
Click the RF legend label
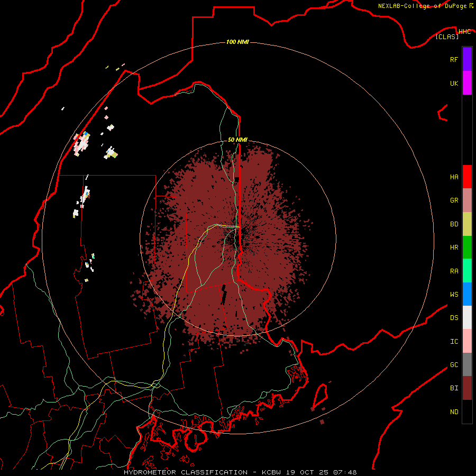pos(454,59)
